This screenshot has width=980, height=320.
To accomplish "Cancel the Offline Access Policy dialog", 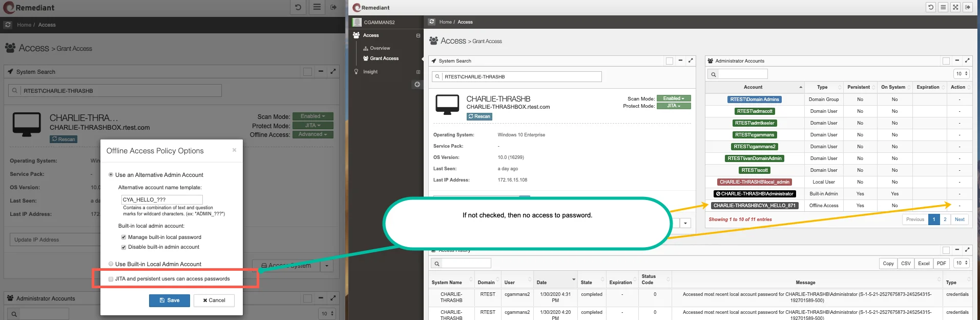I will point(214,301).
